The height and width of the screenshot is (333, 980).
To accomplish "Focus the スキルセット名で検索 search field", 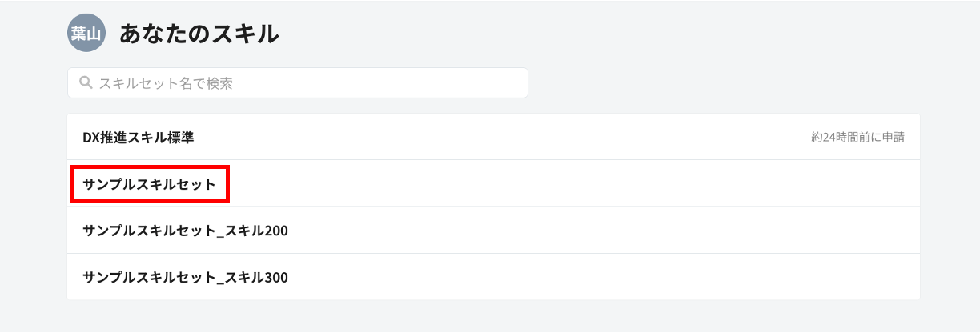I will click(298, 82).
